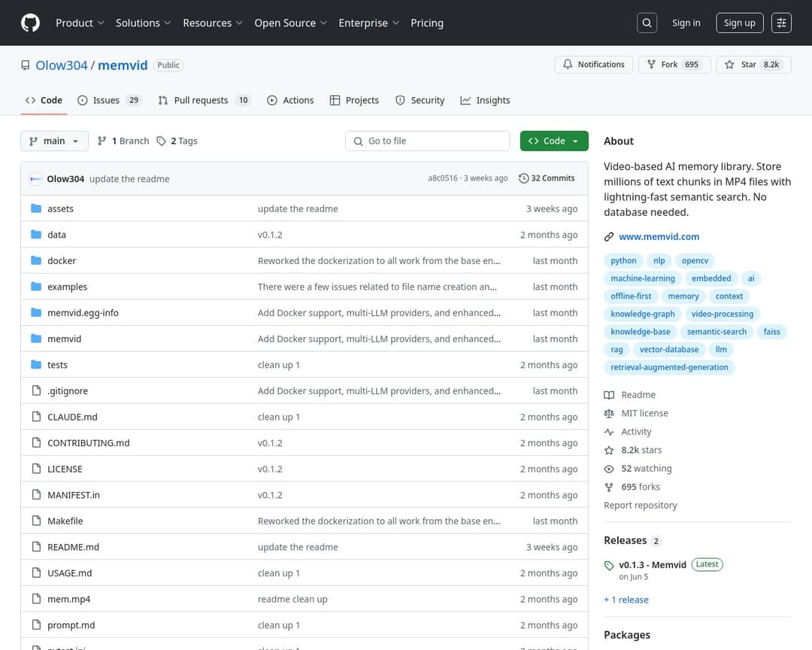Select the retrieval-augmented-generation topic tag
The image size is (812, 650).
(669, 367)
